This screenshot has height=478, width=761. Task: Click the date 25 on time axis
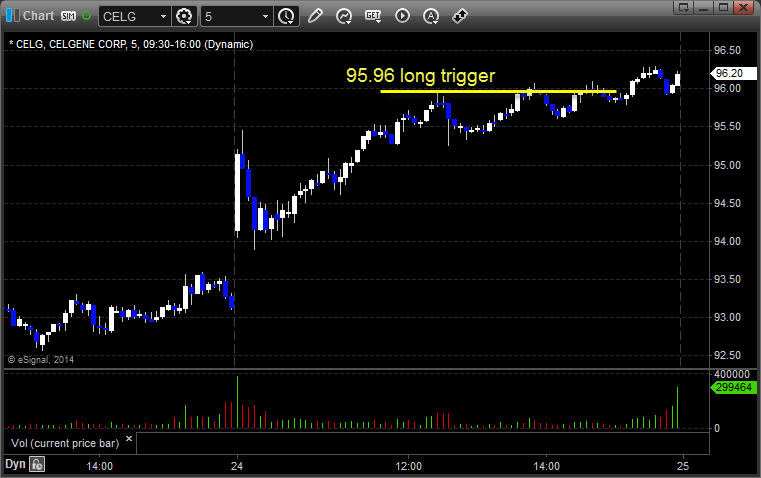click(x=683, y=466)
